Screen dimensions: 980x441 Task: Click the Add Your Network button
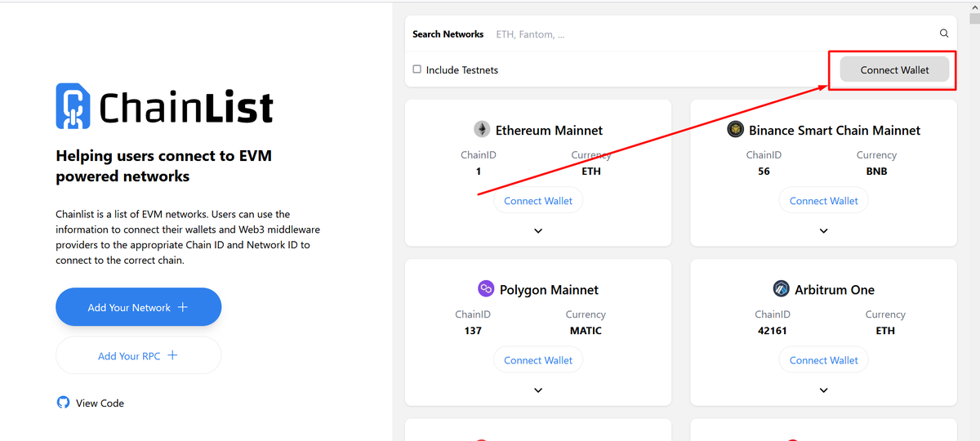pos(138,307)
